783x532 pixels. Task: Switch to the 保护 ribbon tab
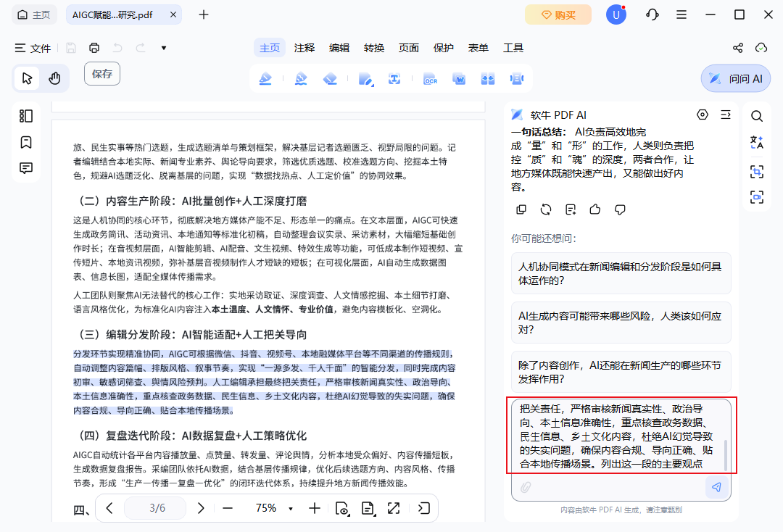(444, 48)
